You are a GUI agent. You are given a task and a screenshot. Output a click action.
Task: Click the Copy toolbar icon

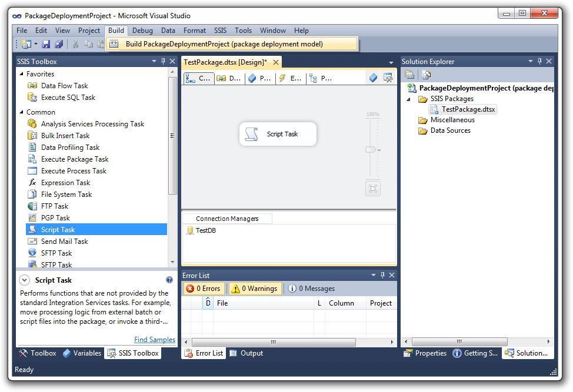pyautogui.click(x=88, y=44)
